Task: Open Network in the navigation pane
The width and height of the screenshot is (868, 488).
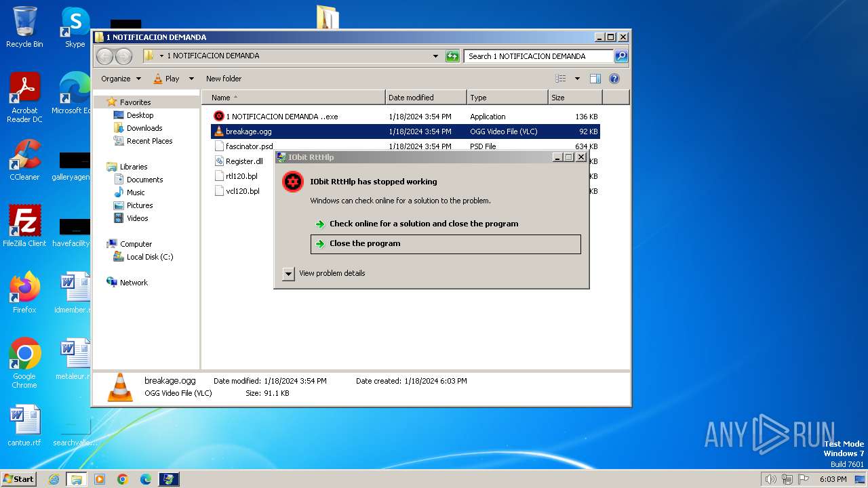Action: click(x=134, y=283)
